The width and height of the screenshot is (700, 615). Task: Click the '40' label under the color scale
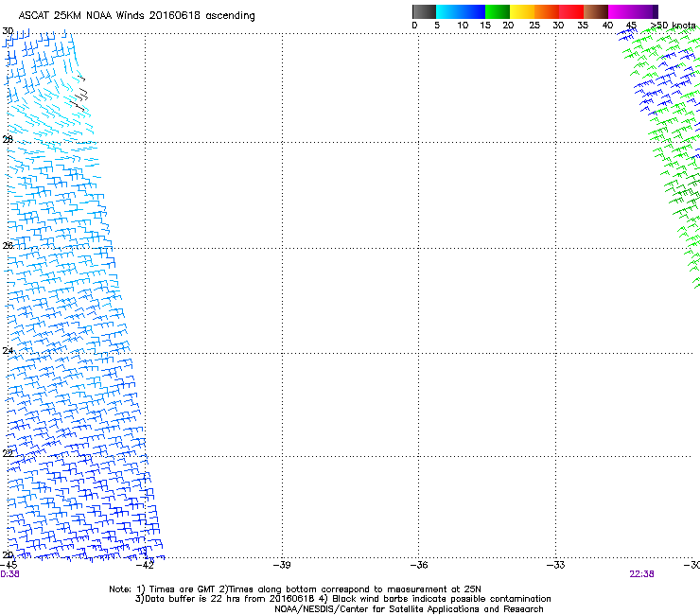(607, 26)
